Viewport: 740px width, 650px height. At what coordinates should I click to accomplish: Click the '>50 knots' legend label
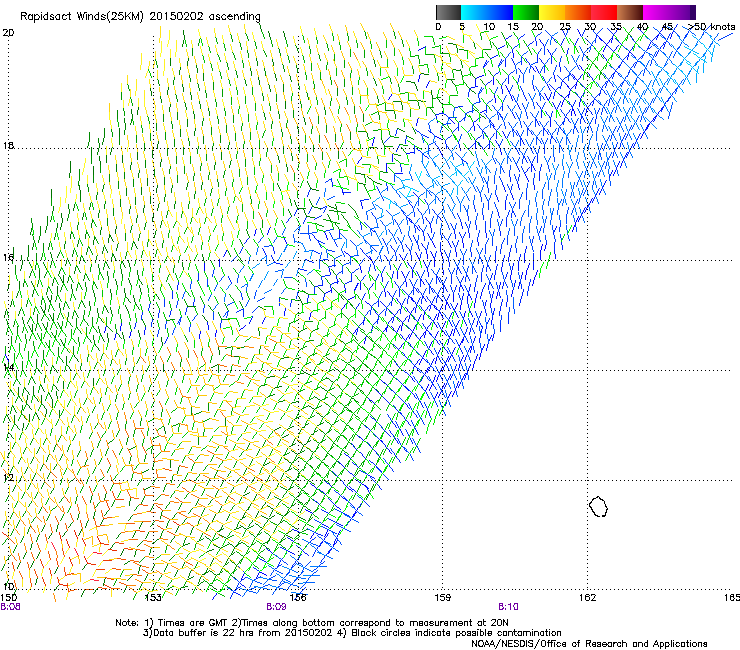711,27
